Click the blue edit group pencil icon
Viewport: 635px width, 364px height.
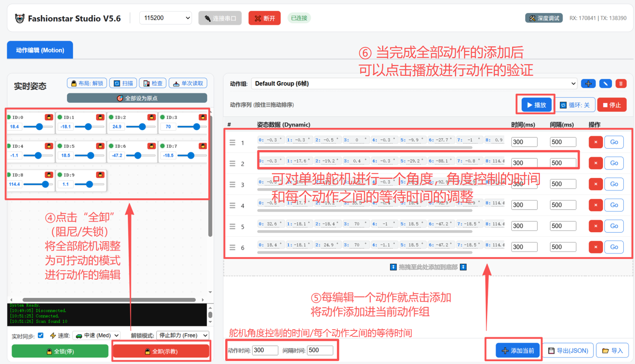[x=605, y=84]
